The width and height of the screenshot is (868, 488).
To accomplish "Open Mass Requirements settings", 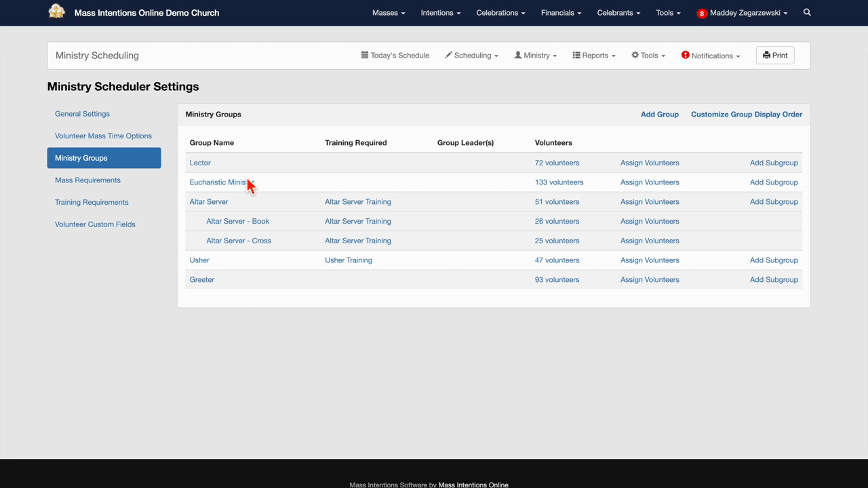I will click(x=87, y=180).
